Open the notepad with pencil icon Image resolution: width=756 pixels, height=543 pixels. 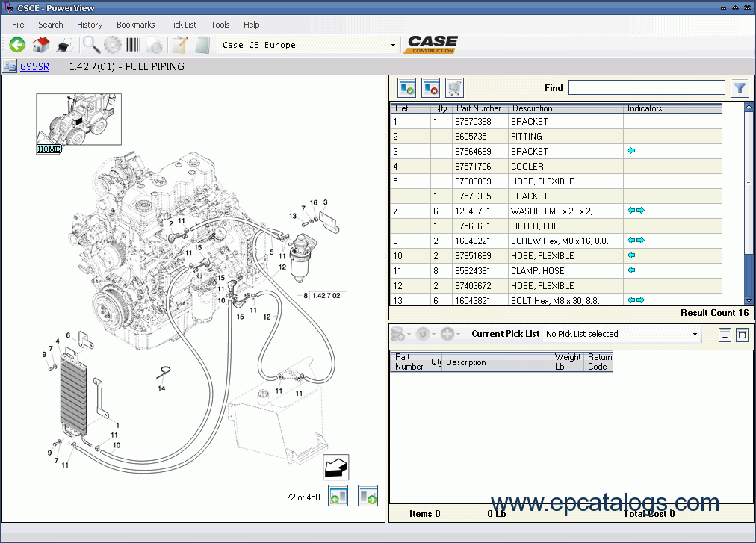coord(179,45)
